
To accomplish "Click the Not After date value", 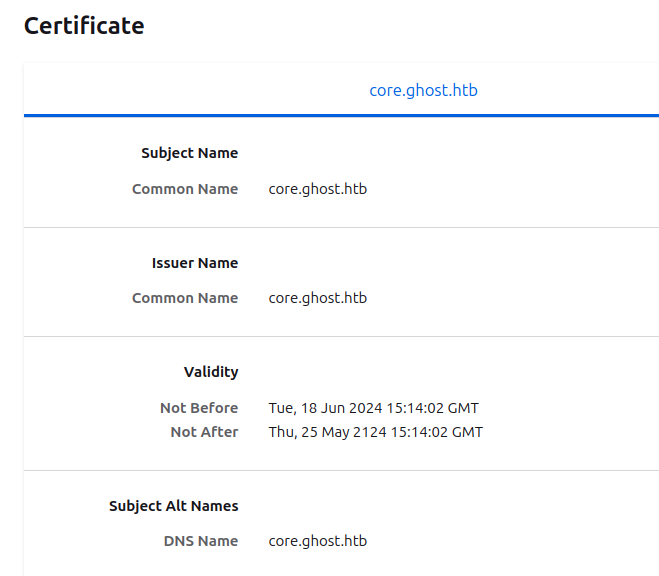I will (376, 432).
